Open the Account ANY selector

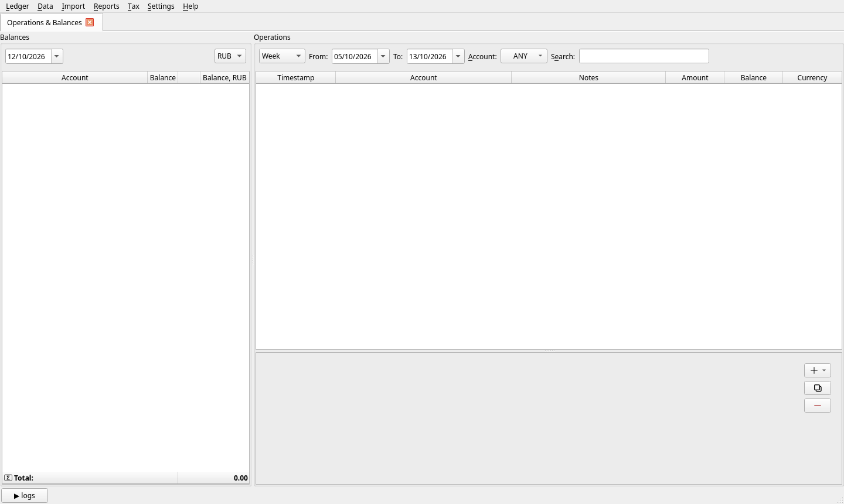[524, 56]
